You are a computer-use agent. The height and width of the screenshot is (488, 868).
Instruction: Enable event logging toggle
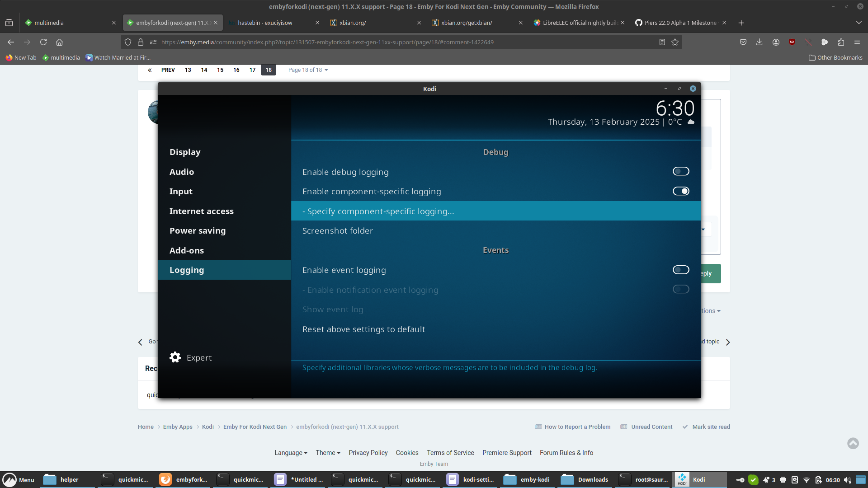(680, 270)
